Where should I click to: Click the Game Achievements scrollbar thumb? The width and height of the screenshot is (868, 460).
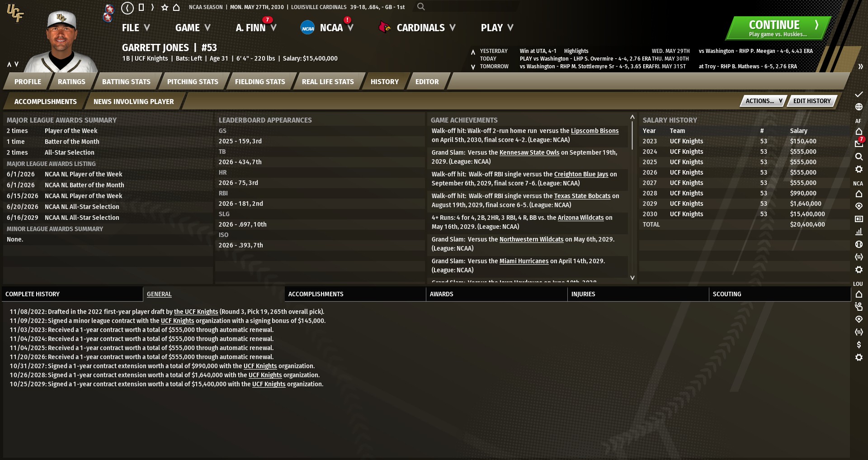click(632, 135)
